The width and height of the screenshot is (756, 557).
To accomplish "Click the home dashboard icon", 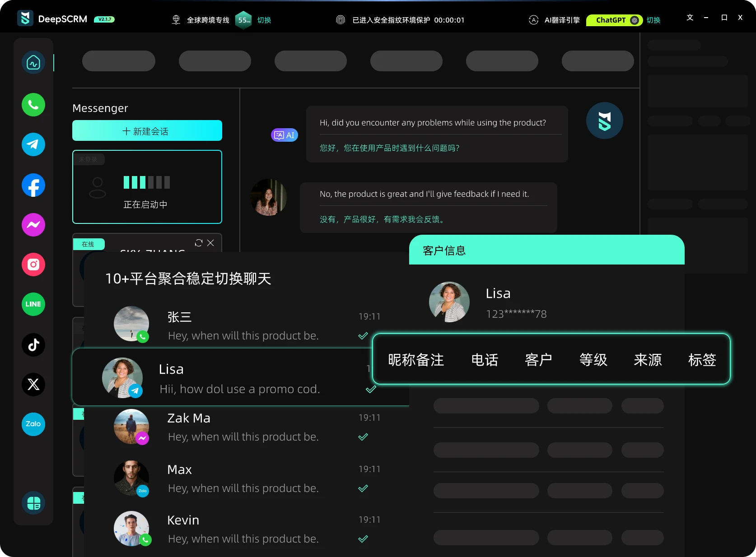I will [x=33, y=62].
